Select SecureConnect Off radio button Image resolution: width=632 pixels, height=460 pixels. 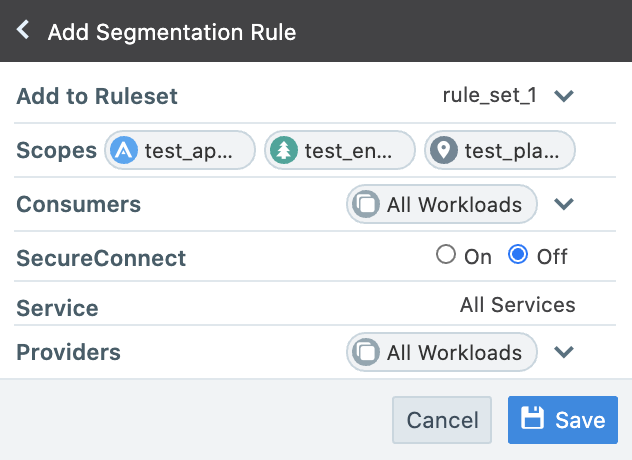pyautogui.click(x=518, y=255)
